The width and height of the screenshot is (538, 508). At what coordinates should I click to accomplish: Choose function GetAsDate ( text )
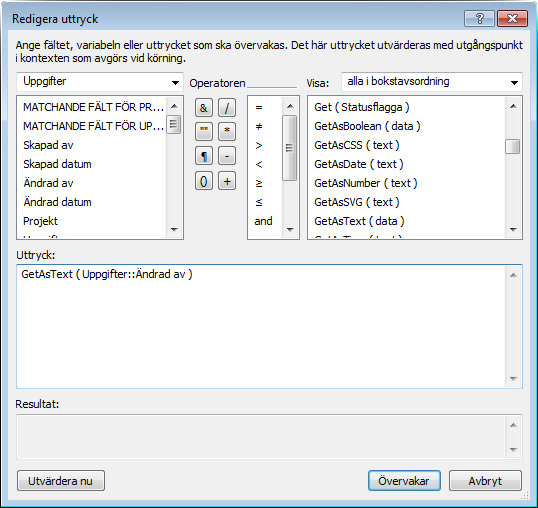[x=407, y=164]
